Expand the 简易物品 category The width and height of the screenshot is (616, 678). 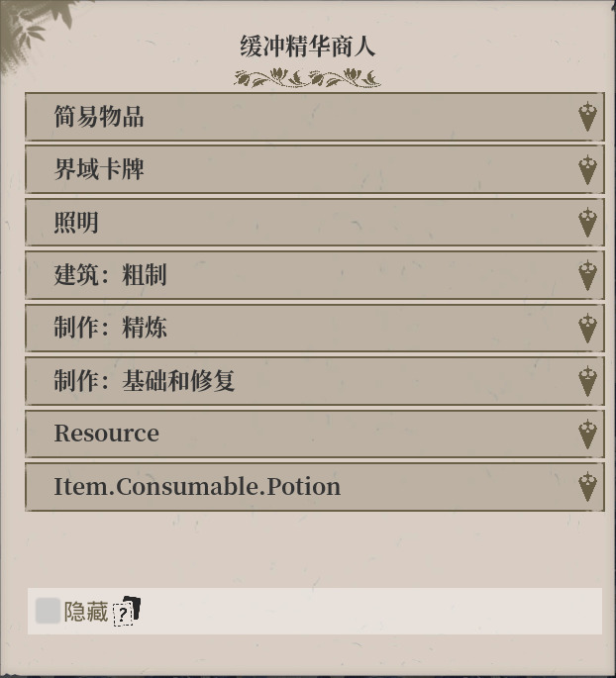click(x=315, y=117)
